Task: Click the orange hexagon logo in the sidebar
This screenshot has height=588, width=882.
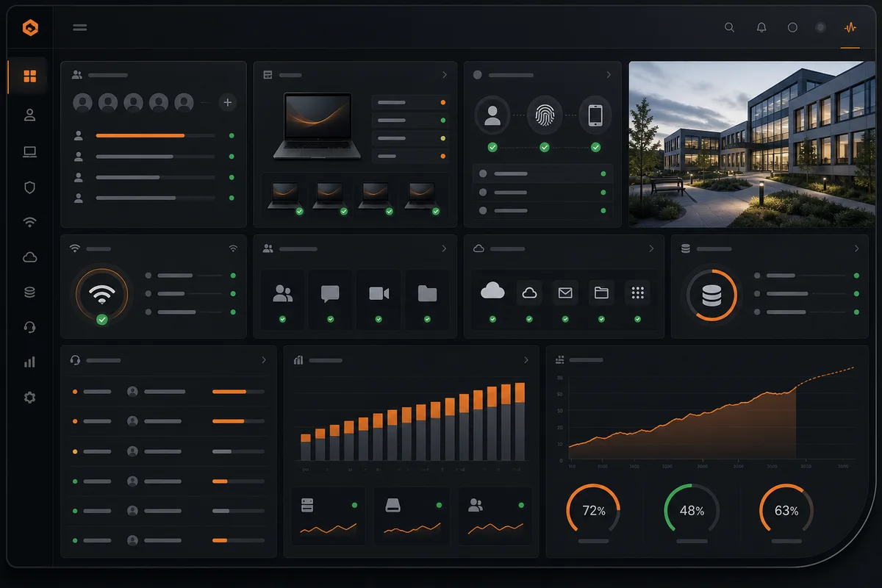Action: click(x=30, y=28)
